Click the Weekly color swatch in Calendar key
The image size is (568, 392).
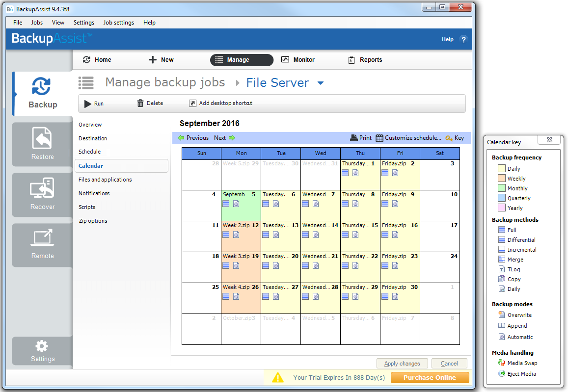pos(502,178)
